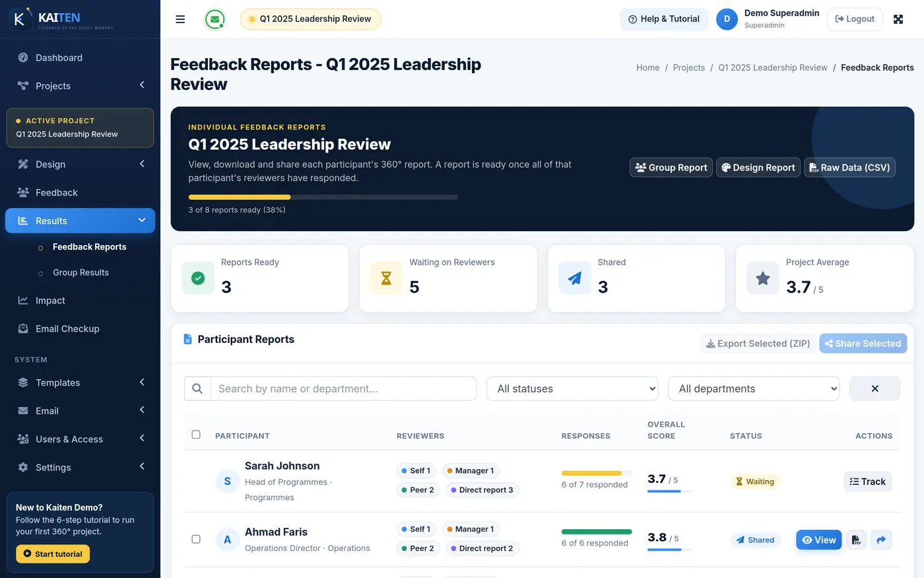This screenshot has width=924, height=578.
Task: Open Feedback in the sidebar
Action: coord(80,192)
